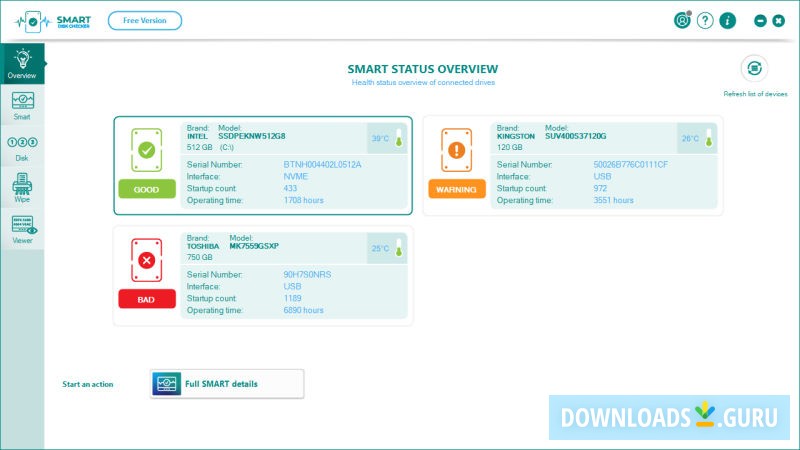Click the NVME interface value
The image size is (800, 450).
tap(296, 177)
